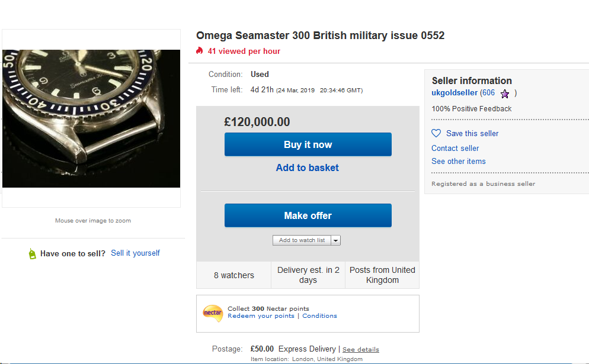
Task: Click the purple feedback star icon
Action: click(504, 94)
